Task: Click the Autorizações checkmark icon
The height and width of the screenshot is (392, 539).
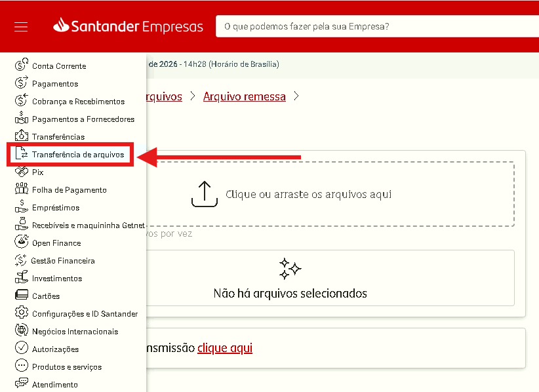Action: 22,347
